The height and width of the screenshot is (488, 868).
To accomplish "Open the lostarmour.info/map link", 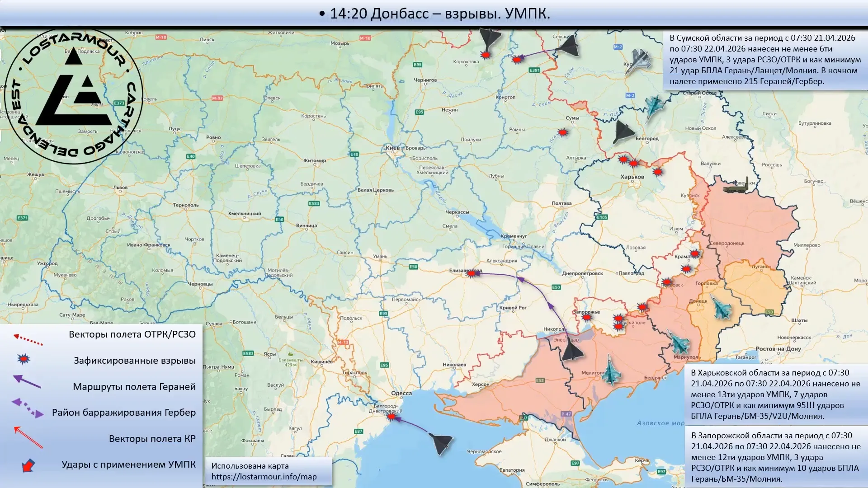I will pyautogui.click(x=264, y=477).
